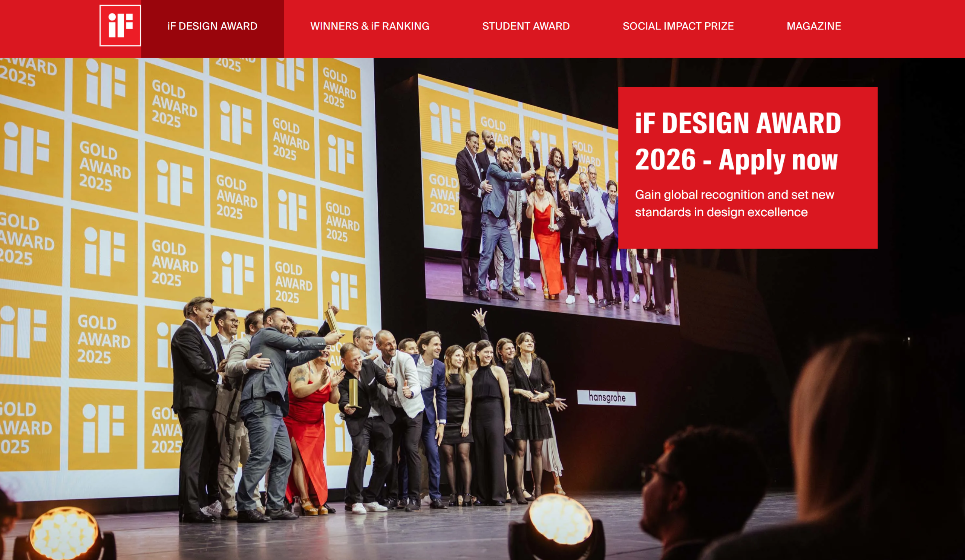Navigate to MAGAZINE
965x560 pixels.
coord(814,26)
